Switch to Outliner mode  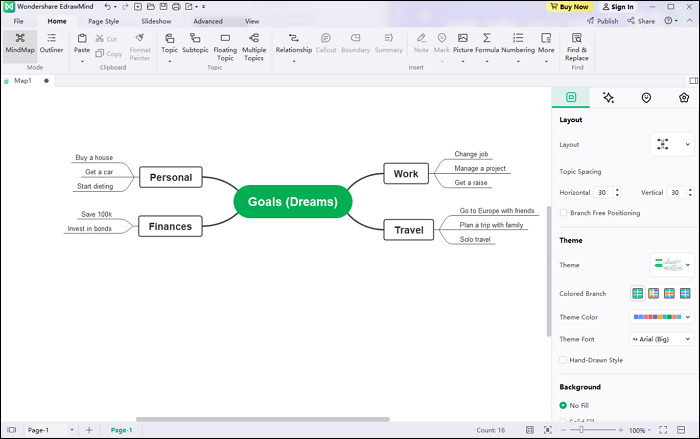point(51,43)
